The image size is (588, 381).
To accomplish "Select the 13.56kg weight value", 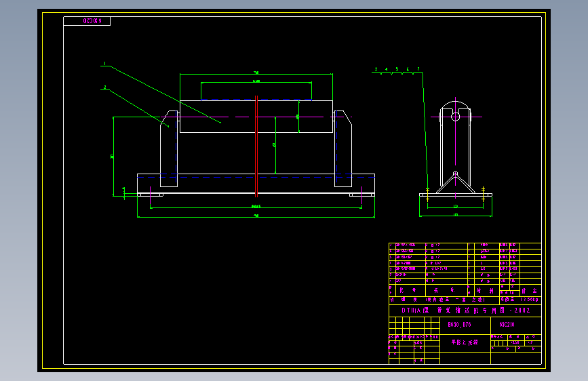I will (529, 300).
